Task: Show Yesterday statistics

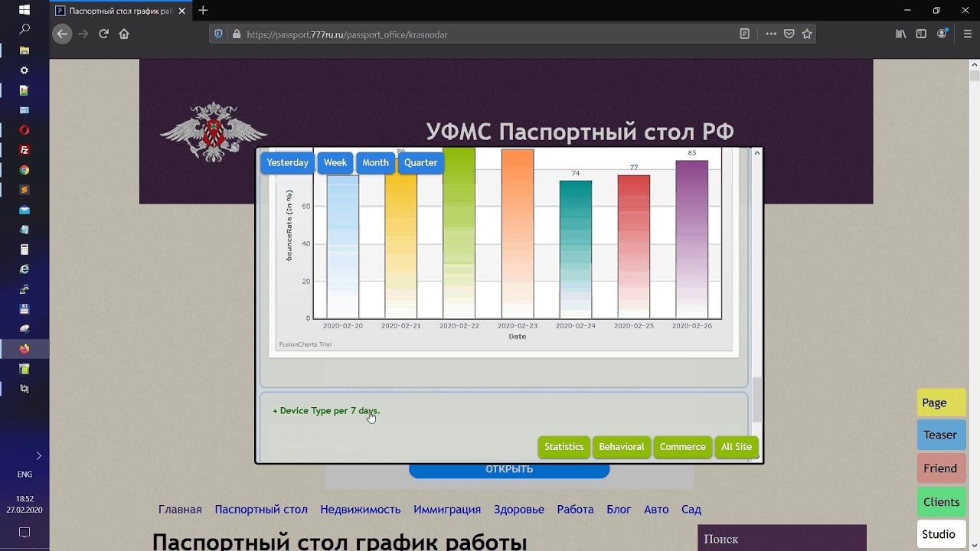Action: tap(288, 163)
